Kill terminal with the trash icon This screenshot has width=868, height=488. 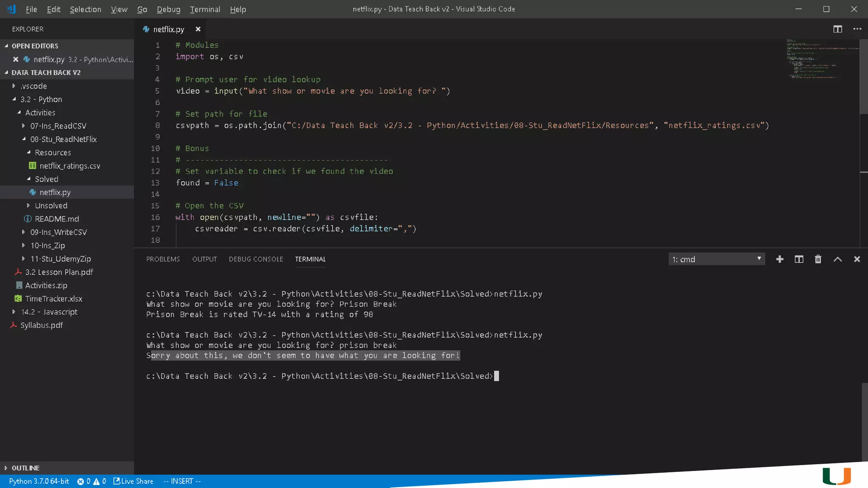click(x=818, y=259)
